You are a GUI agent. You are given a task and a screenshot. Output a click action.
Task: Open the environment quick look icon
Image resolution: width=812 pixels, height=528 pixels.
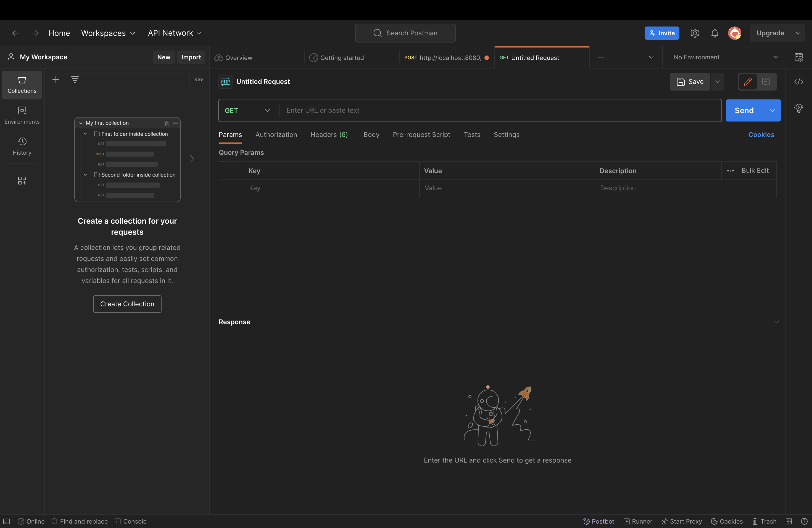click(799, 57)
